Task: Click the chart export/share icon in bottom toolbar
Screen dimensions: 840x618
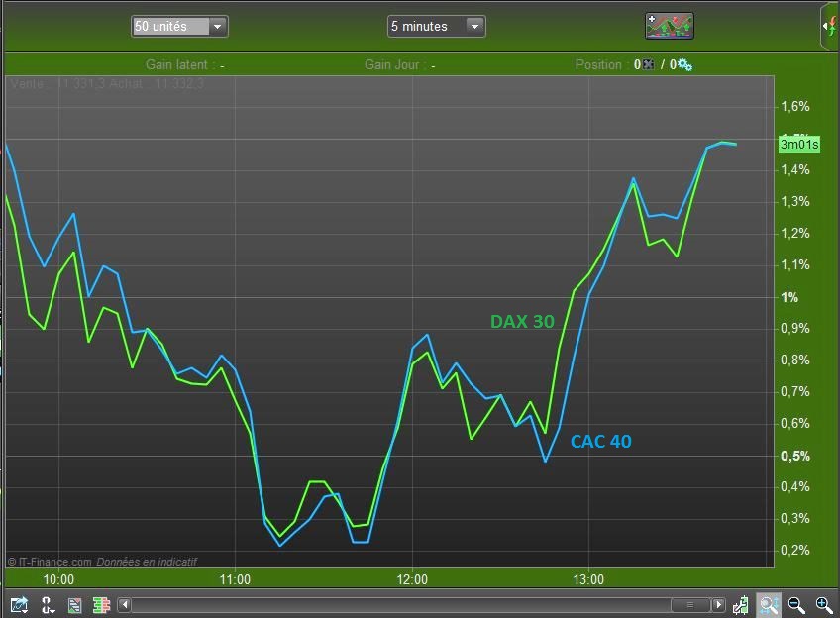Action: point(19,605)
